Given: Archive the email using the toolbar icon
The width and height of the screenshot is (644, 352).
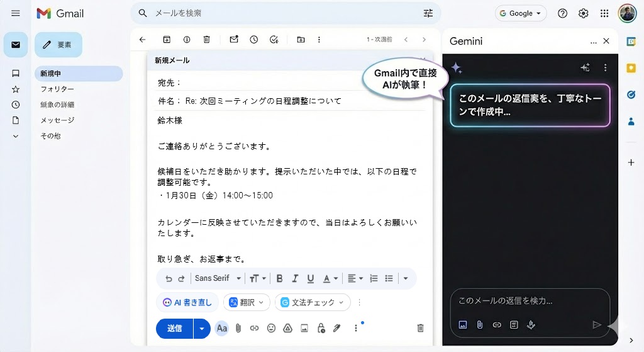Looking at the screenshot, I should 167,40.
